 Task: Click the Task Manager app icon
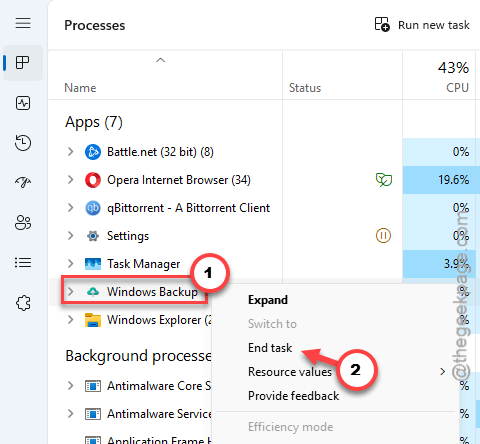pos(93,264)
